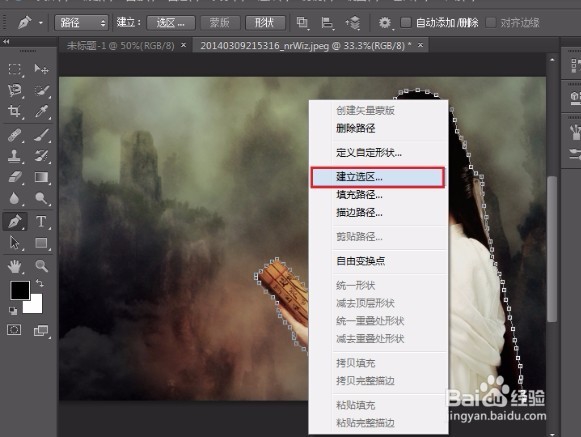581x437 pixels.
Task: Open path arrangement options
Action: [353, 23]
